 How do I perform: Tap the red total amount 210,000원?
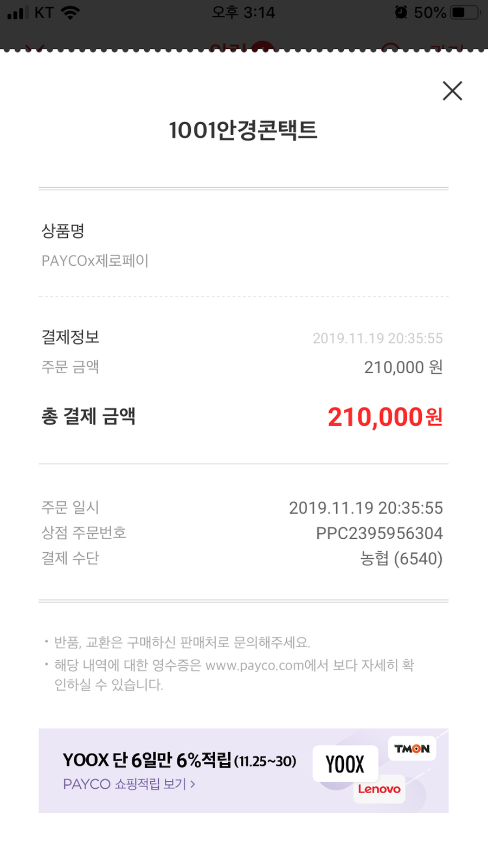pos(385,417)
